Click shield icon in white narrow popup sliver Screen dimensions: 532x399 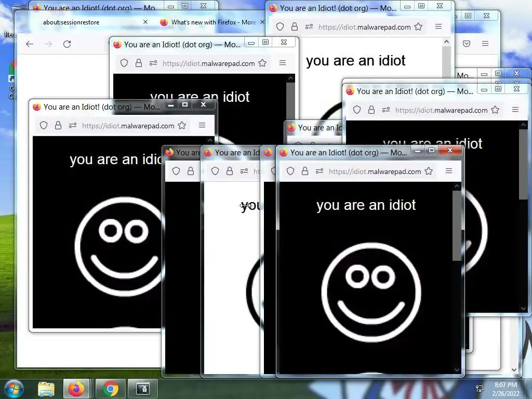click(x=215, y=171)
